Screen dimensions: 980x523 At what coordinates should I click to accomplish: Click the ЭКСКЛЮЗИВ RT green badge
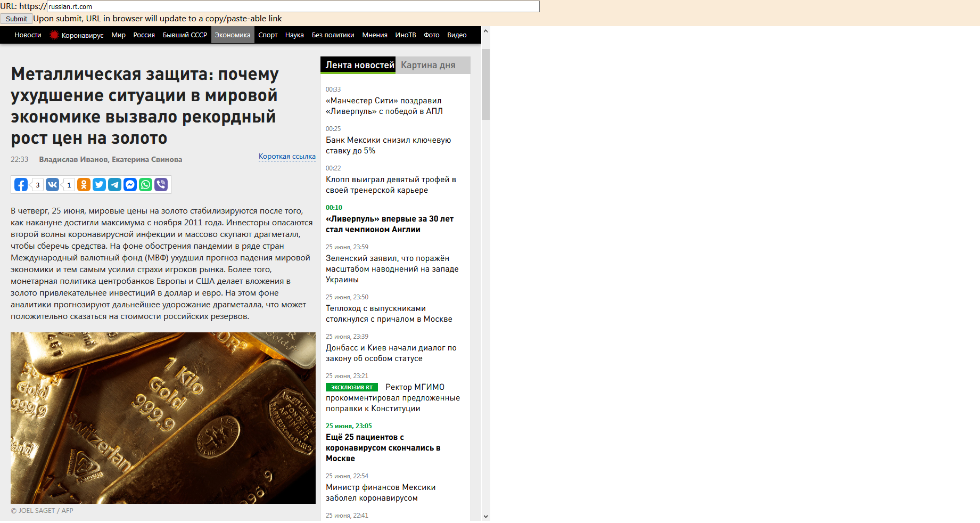tap(352, 387)
